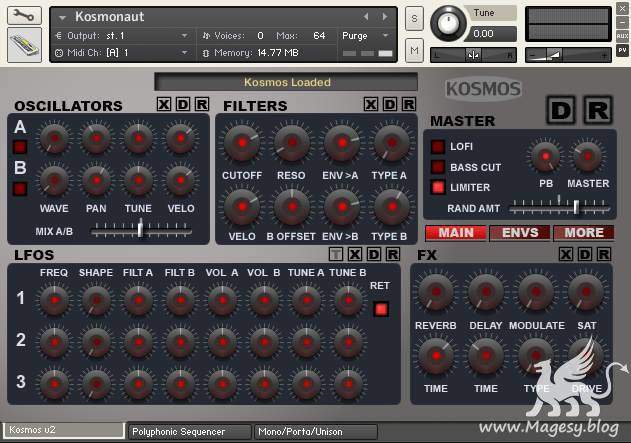Viewport: 631px width, 443px height.
Task: Select the Mono/Porta/Unison tab
Action: [316, 432]
